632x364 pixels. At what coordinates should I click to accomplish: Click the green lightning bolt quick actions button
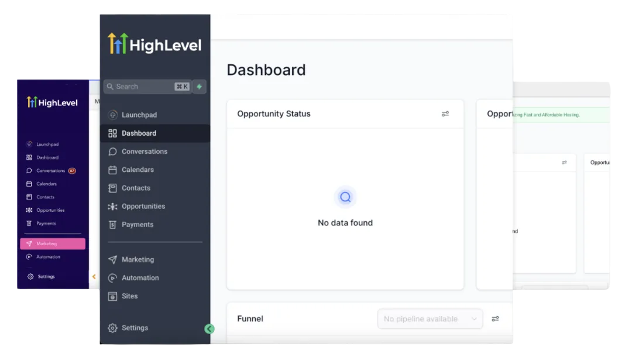point(200,87)
